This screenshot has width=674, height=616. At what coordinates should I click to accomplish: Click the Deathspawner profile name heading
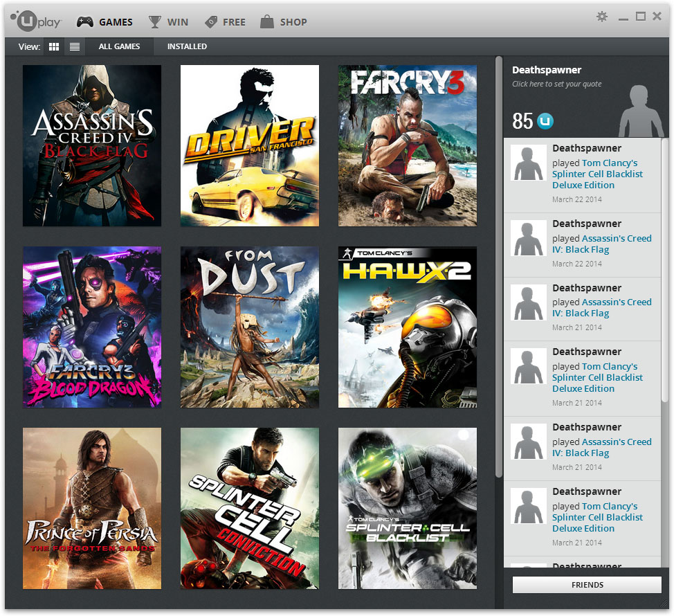coord(547,70)
